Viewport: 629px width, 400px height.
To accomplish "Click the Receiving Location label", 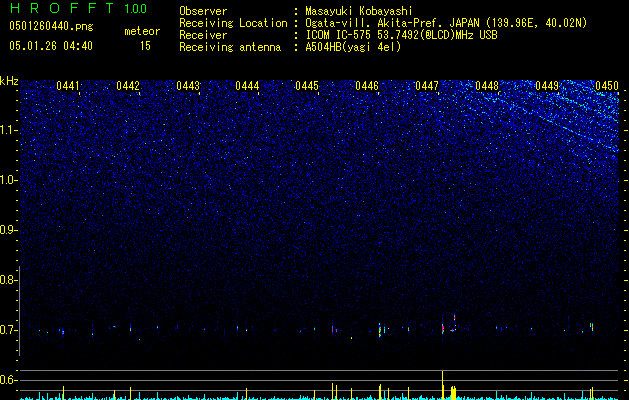I will coord(233,23).
